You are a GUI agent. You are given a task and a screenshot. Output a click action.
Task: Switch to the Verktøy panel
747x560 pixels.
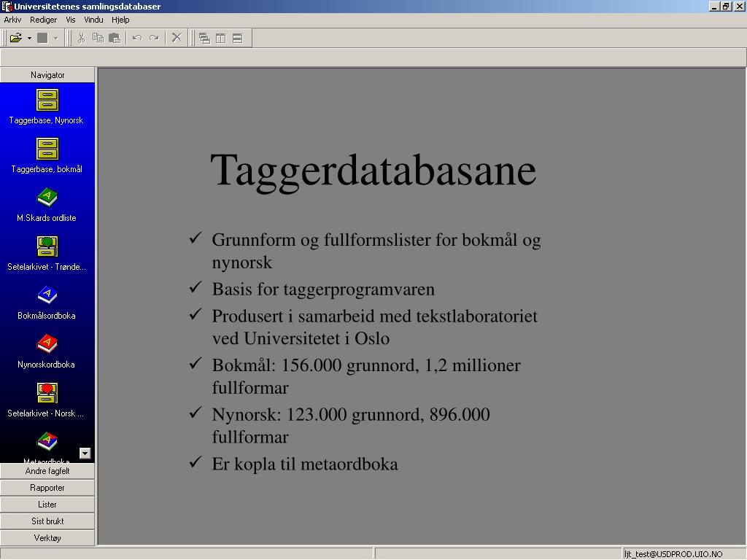coord(47,537)
